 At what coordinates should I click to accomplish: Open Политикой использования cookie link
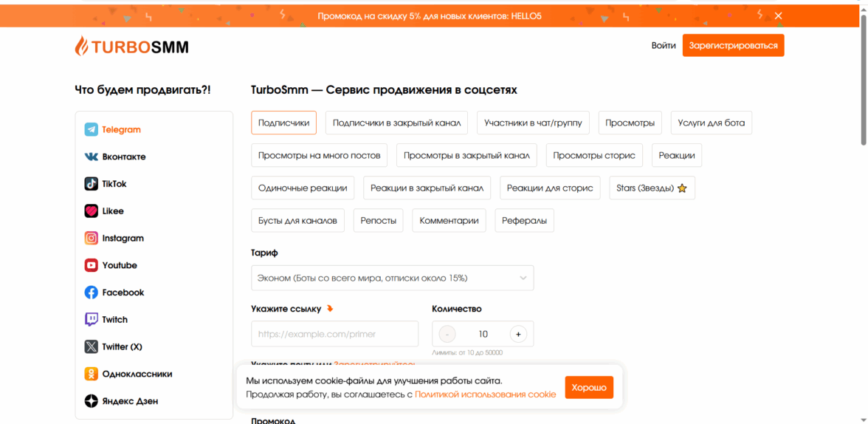click(x=485, y=394)
